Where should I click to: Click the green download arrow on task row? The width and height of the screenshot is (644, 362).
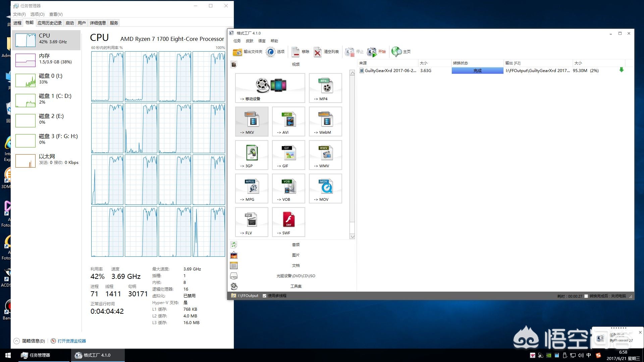pos(621,70)
